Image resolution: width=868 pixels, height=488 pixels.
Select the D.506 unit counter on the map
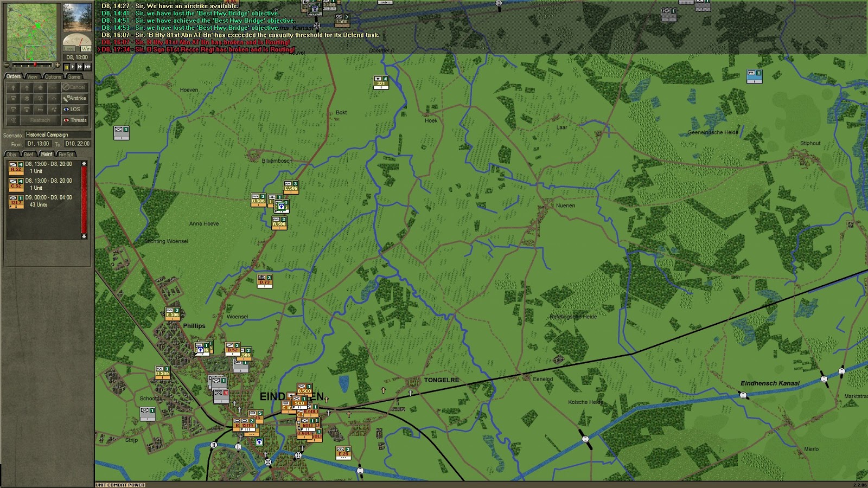(162, 373)
